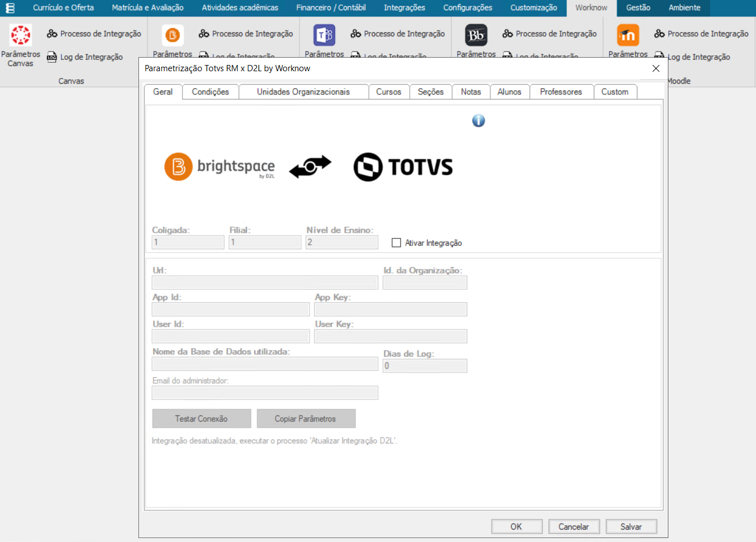Click into the Url input field
The width and height of the screenshot is (756, 542).
(x=264, y=283)
